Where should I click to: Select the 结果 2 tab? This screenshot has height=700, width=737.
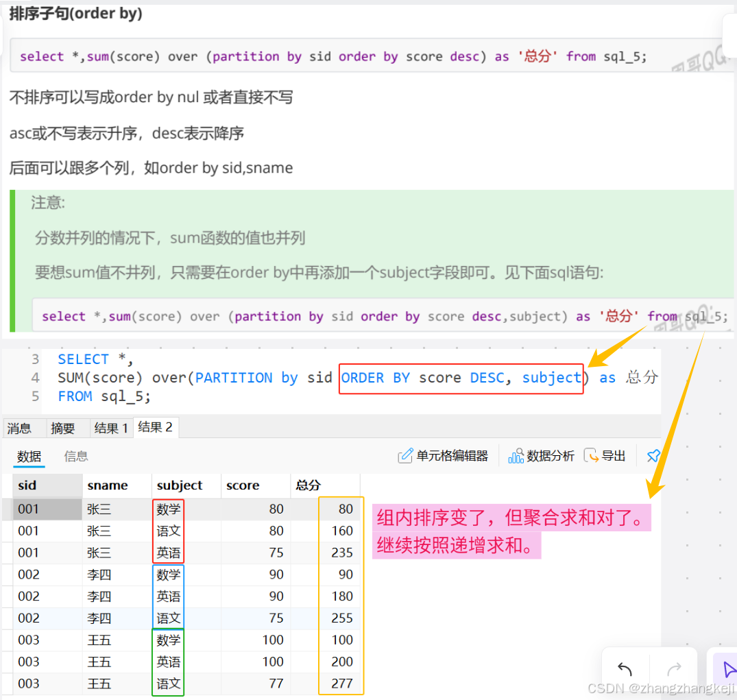tap(156, 427)
